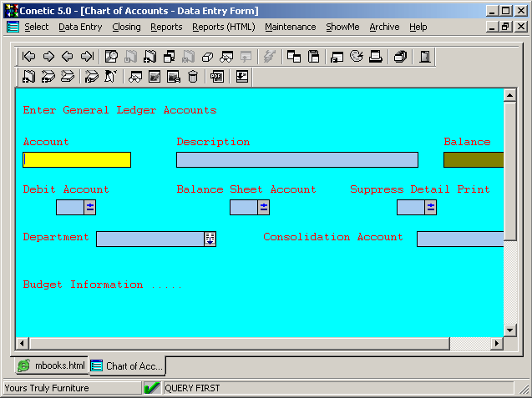The height and width of the screenshot is (398, 532).
Task: Click the exit door icon
Action: (x=425, y=57)
